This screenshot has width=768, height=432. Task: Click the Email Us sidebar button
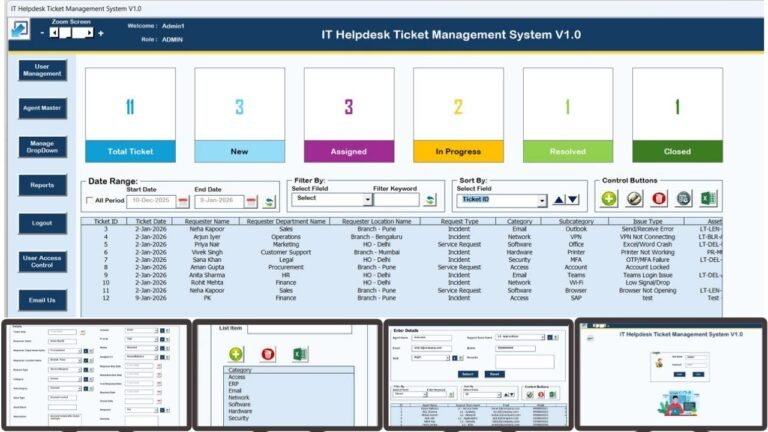pyautogui.click(x=42, y=300)
